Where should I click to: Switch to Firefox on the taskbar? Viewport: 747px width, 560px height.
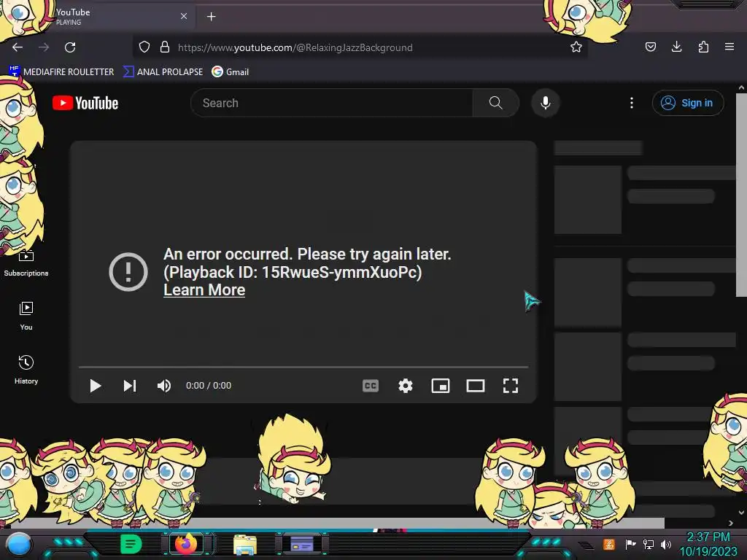click(x=187, y=544)
